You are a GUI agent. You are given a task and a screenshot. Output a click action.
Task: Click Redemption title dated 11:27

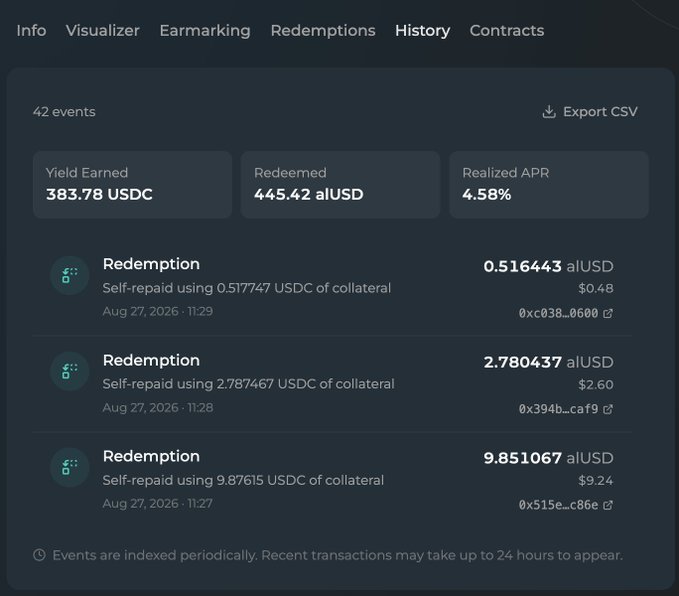(x=151, y=457)
